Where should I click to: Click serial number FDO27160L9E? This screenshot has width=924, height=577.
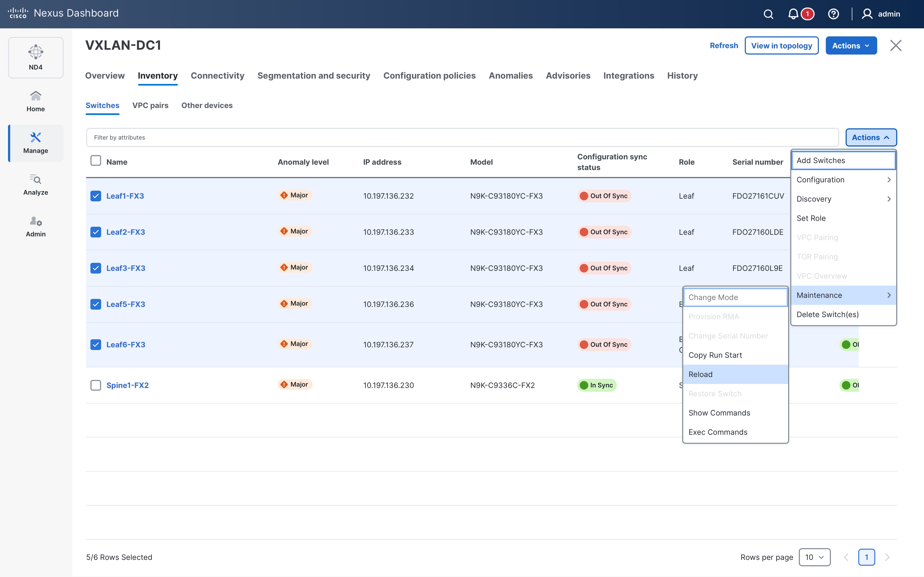(x=758, y=268)
